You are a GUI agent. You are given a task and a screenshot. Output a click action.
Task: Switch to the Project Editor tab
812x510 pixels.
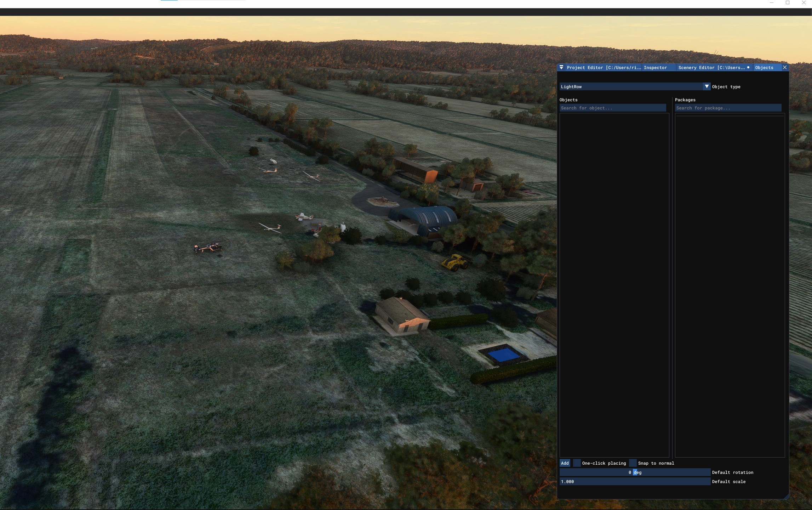click(x=604, y=67)
